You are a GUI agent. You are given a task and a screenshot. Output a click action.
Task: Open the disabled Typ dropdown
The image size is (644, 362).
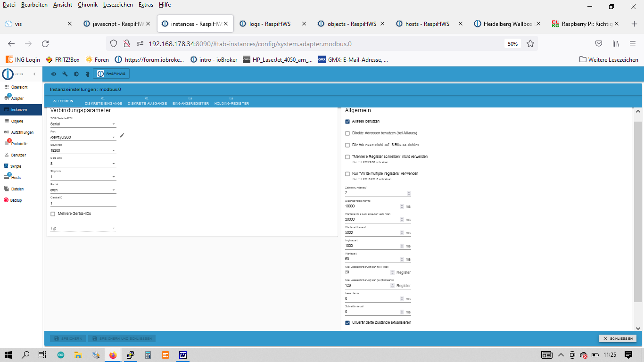pos(83,228)
